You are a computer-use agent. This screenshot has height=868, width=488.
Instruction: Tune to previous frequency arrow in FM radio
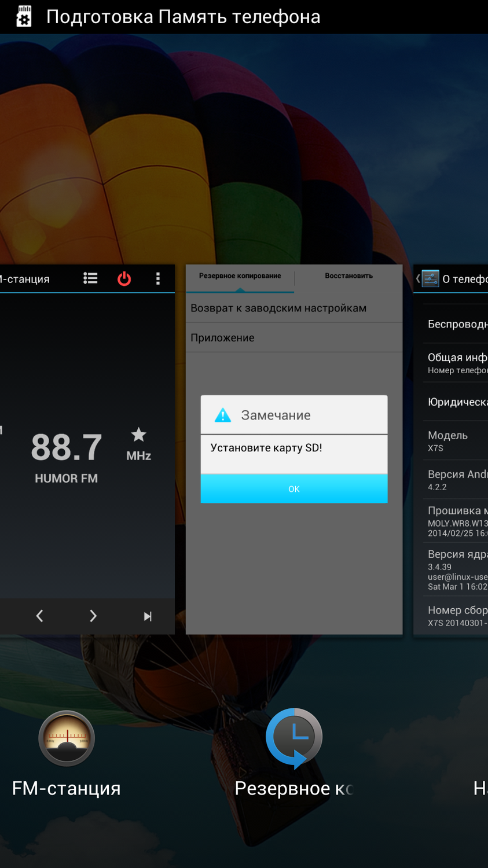point(39,616)
